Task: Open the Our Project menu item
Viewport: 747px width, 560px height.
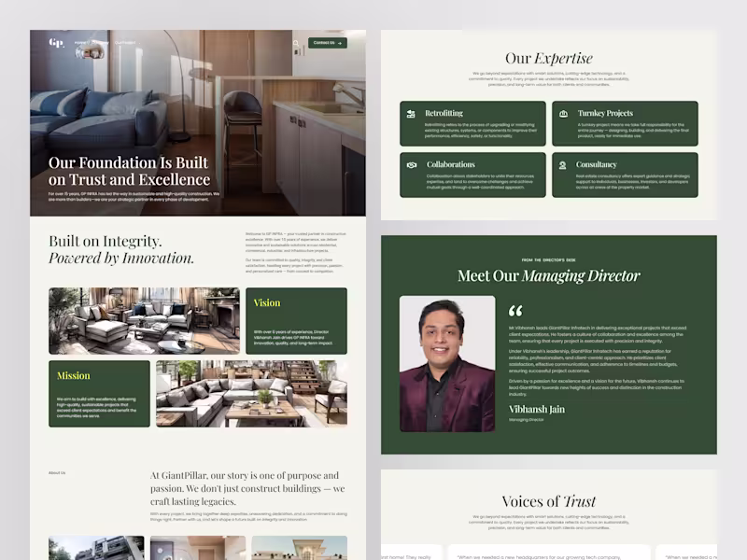Action: (125, 42)
